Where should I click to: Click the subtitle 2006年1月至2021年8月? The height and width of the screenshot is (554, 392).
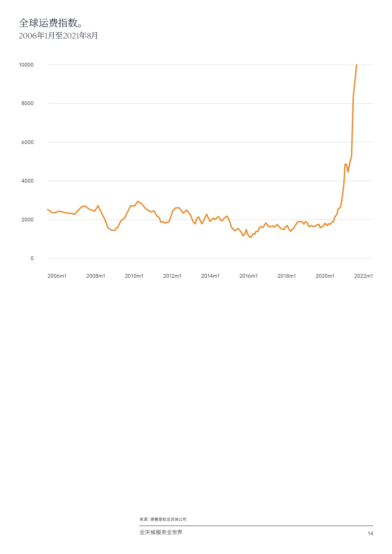(x=58, y=36)
